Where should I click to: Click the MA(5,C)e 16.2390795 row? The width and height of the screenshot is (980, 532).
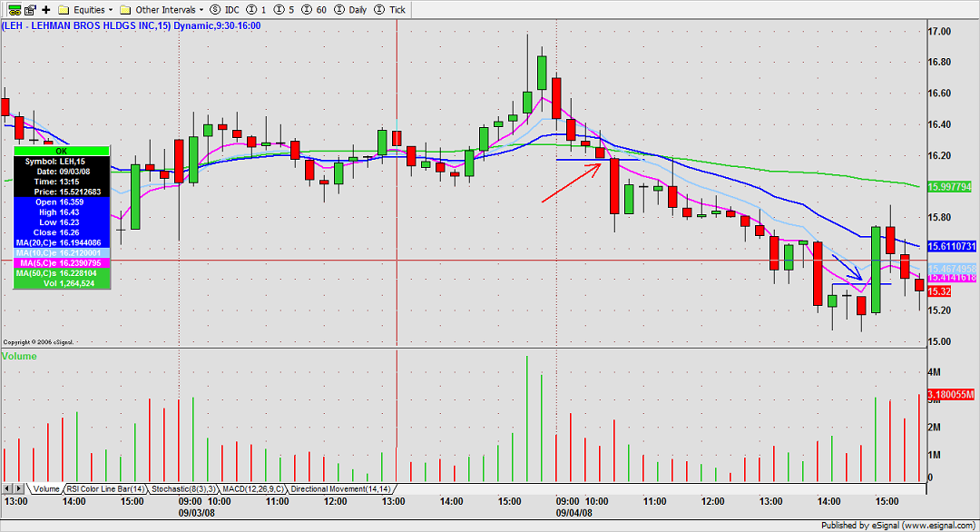(x=62, y=263)
